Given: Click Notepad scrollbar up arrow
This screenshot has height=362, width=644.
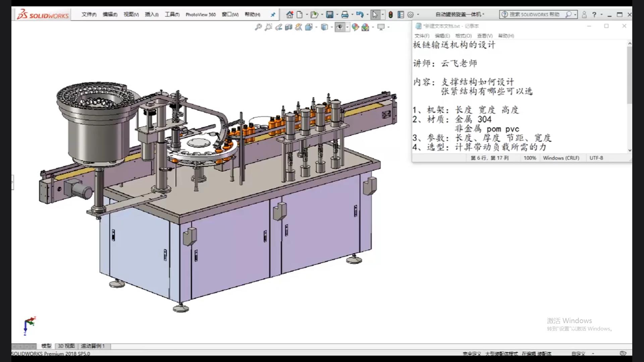Looking at the screenshot, I should point(630,44).
